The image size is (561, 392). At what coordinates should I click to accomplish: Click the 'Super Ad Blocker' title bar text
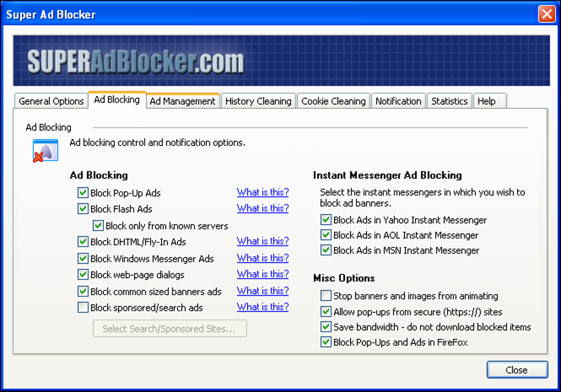(x=51, y=15)
